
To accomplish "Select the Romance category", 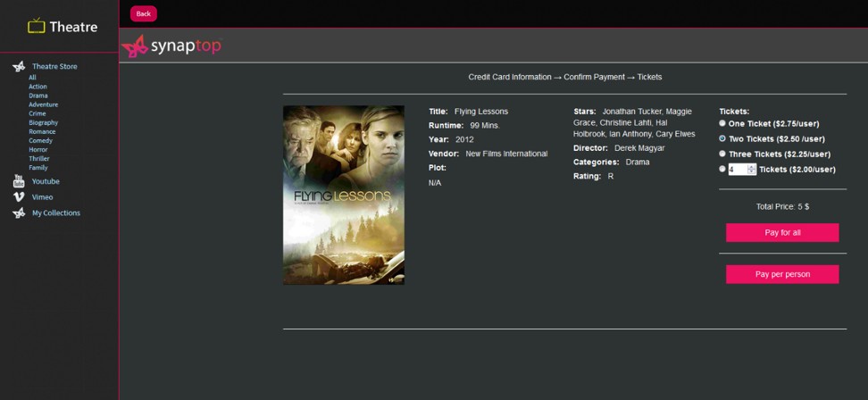I will pyautogui.click(x=42, y=131).
